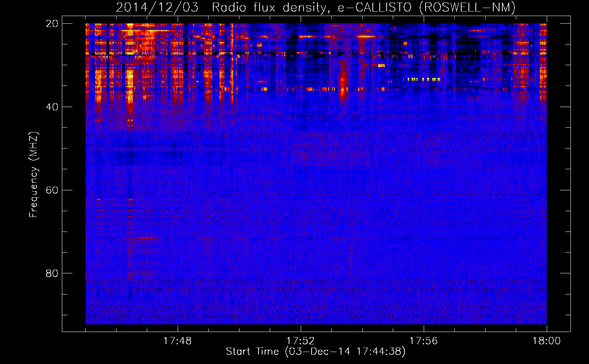The width and height of the screenshot is (589, 364).
Task: Click the 40 frequency tick label
Action: (x=52, y=107)
